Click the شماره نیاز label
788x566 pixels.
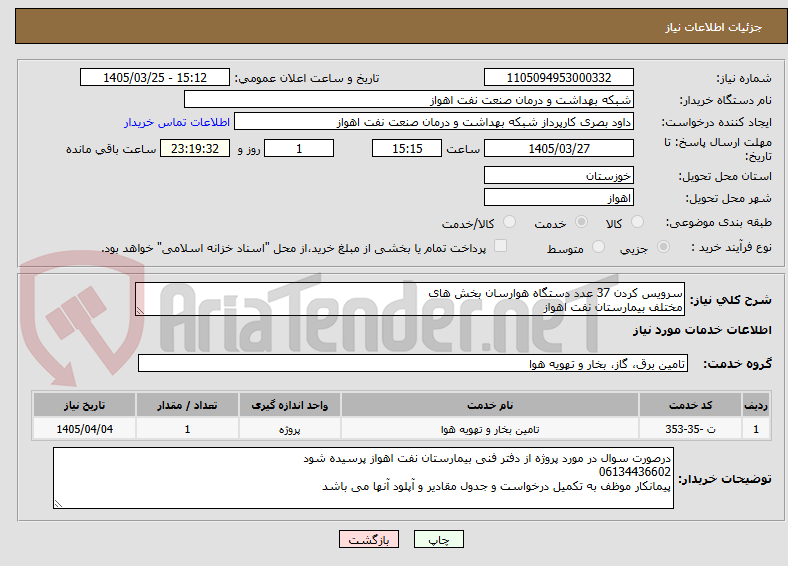tap(744, 78)
